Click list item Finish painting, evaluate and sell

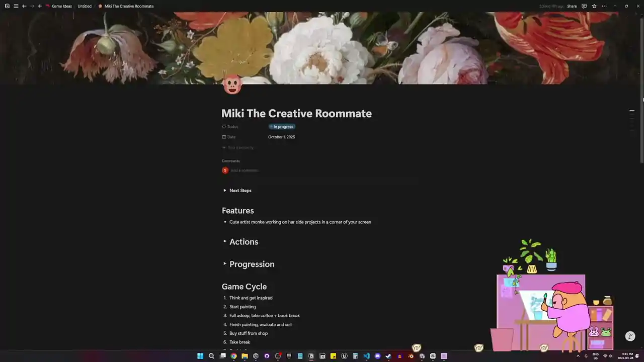[261, 324]
